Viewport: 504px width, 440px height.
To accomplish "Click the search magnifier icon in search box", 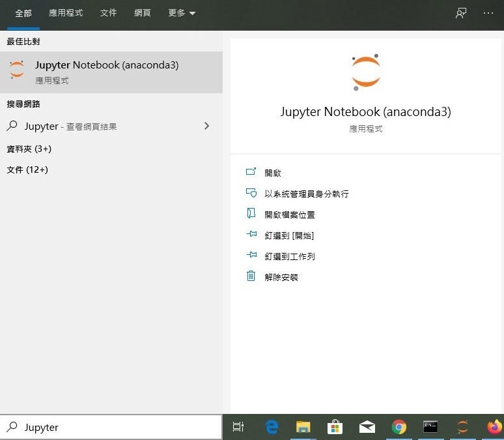I will tap(12, 427).
